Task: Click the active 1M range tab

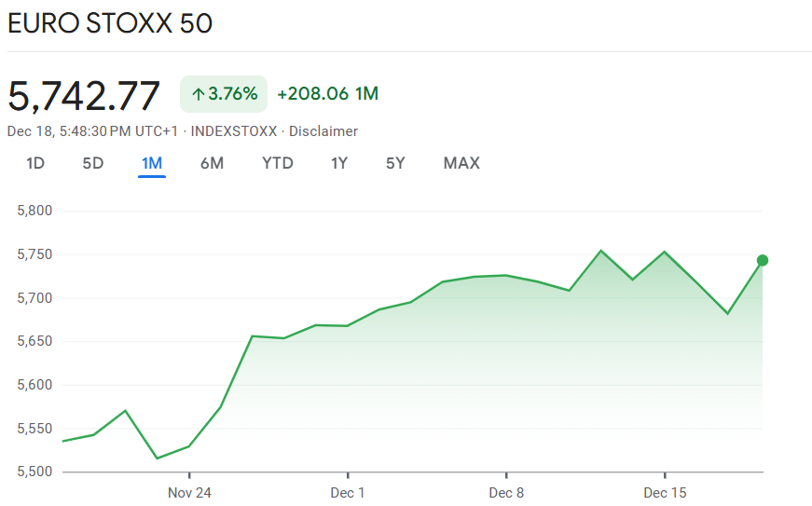Action: point(152,163)
